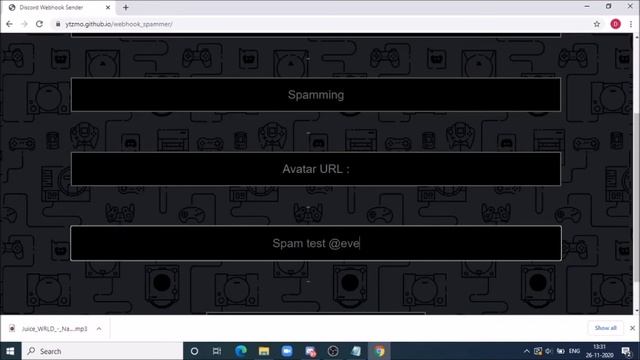
Task: Open the badged app icon left of OBS
Action: (310, 351)
